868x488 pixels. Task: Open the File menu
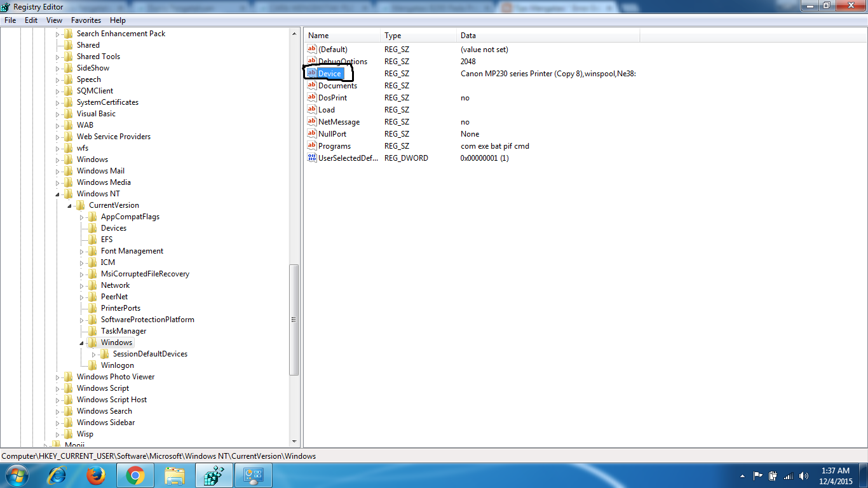tap(10, 20)
